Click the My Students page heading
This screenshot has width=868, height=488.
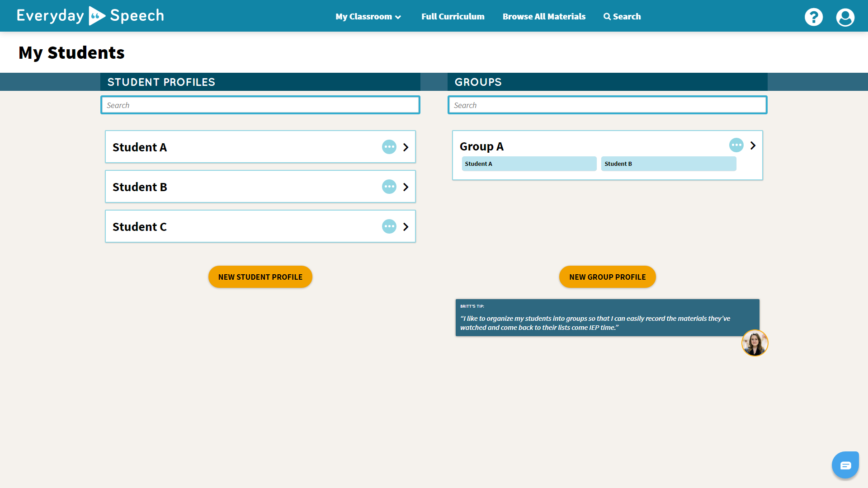71,53
